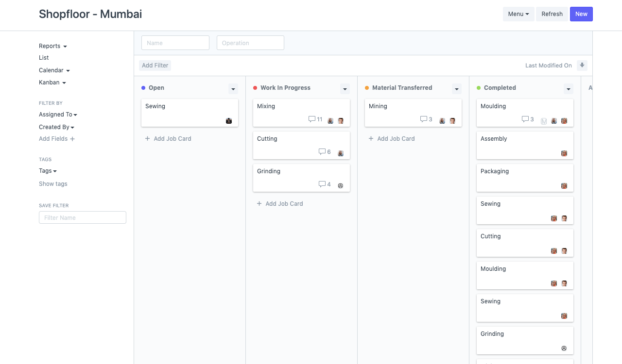Screen dimensions: 622x364
Task: Open the Work In Progress column options dropdown
Action: [x=345, y=89]
